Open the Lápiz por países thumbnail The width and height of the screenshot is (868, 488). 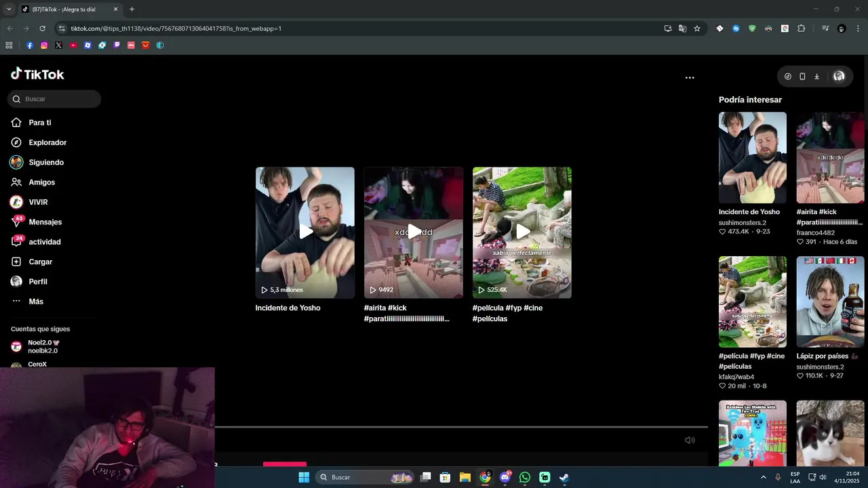[x=830, y=302]
